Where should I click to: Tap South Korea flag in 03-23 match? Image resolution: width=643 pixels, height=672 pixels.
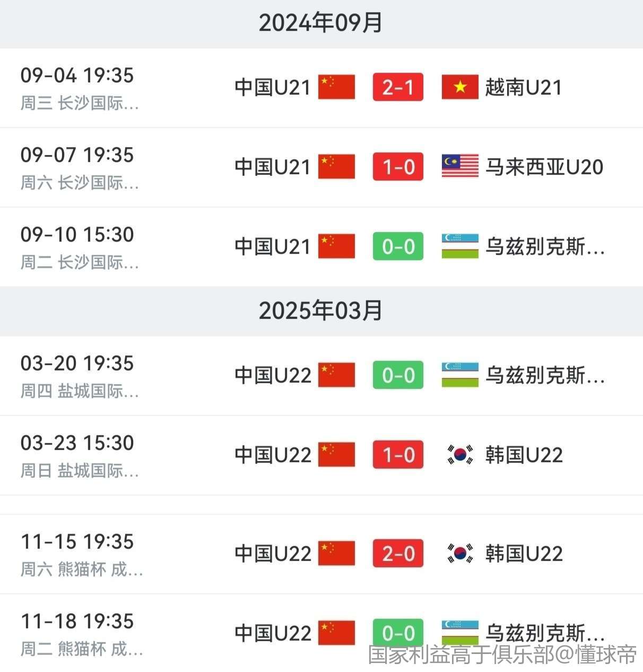tap(459, 455)
